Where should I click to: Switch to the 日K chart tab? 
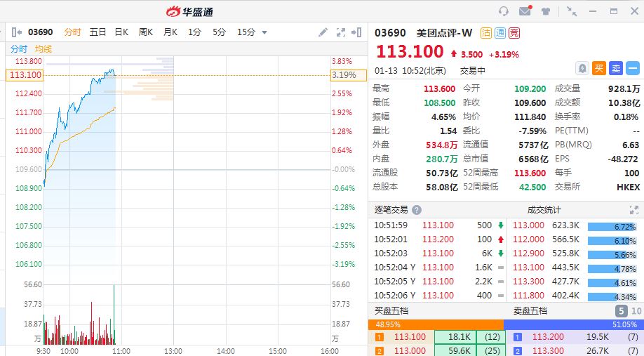[x=121, y=32]
